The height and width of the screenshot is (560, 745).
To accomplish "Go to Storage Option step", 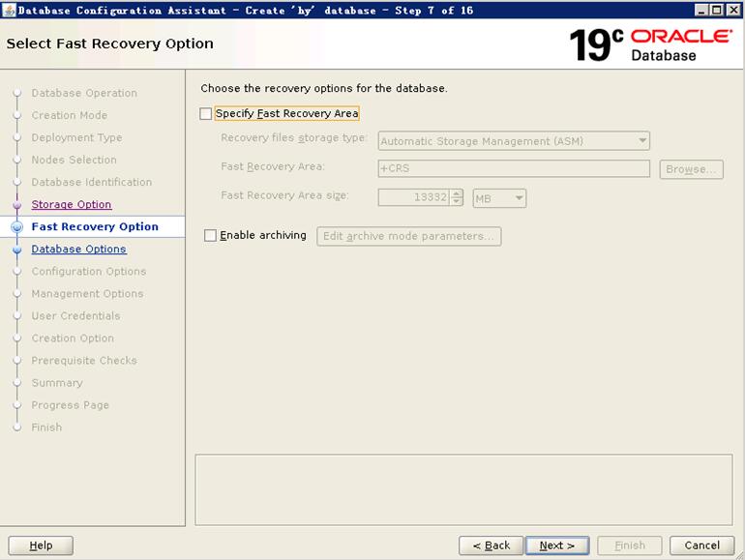I will [72, 204].
